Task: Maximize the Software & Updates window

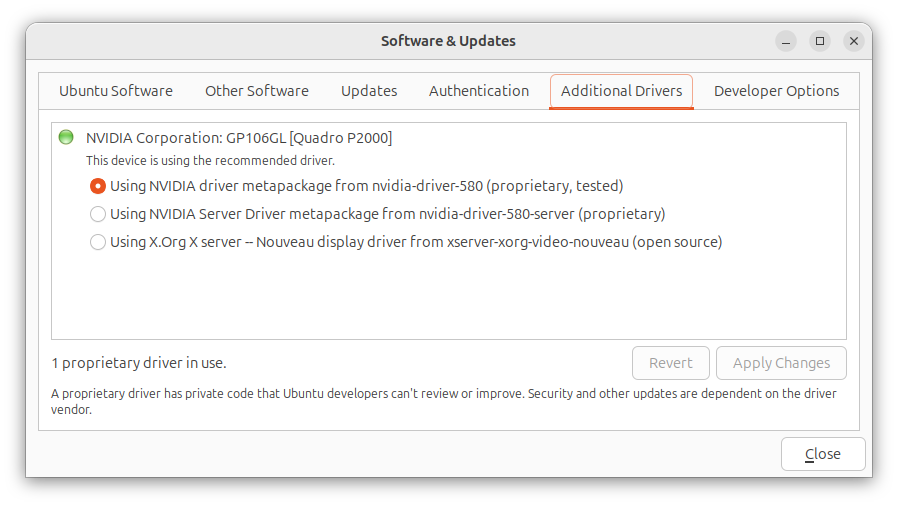Action: pyautogui.click(x=820, y=41)
